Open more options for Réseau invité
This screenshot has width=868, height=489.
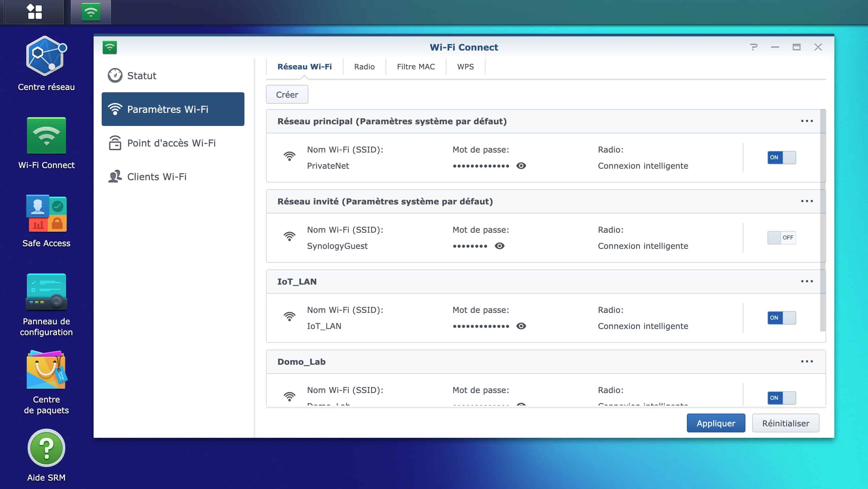pyautogui.click(x=807, y=201)
